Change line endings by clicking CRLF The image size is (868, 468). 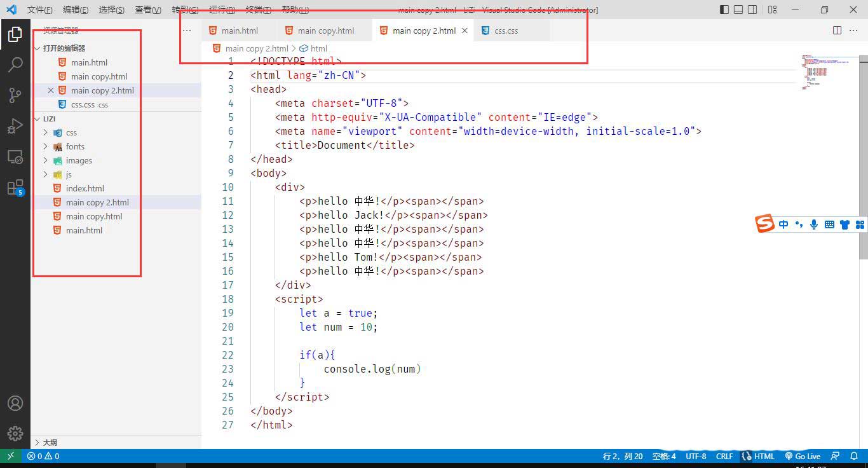point(724,456)
